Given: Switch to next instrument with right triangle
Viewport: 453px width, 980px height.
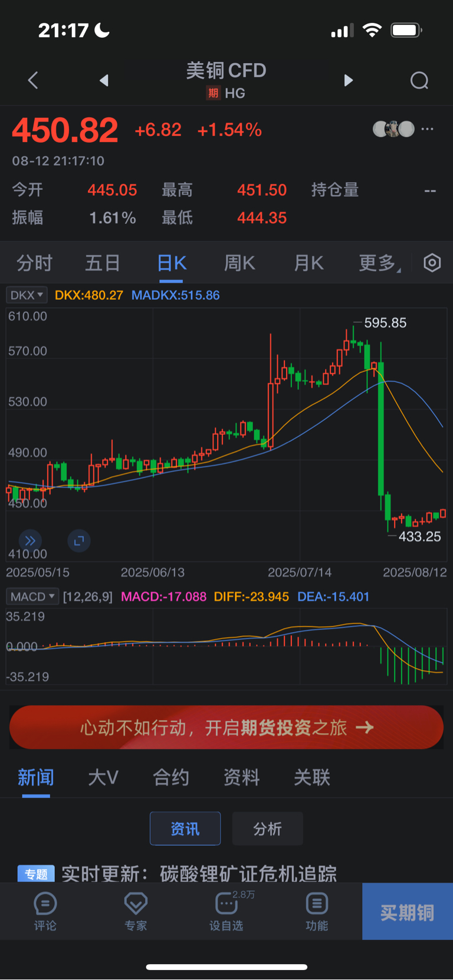Looking at the screenshot, I should point(349,80).
